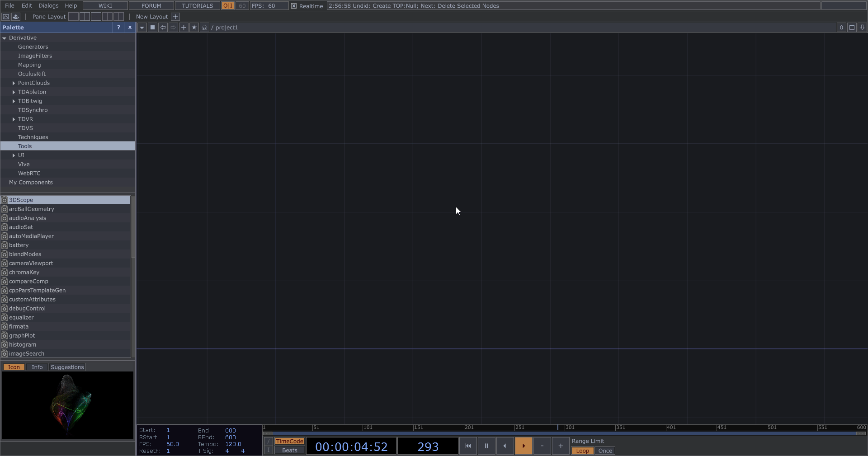Viewport: 868px width, 456px height.
Task: Click the WIKI button
Action: pyautogui.click(x=105, y=6)
